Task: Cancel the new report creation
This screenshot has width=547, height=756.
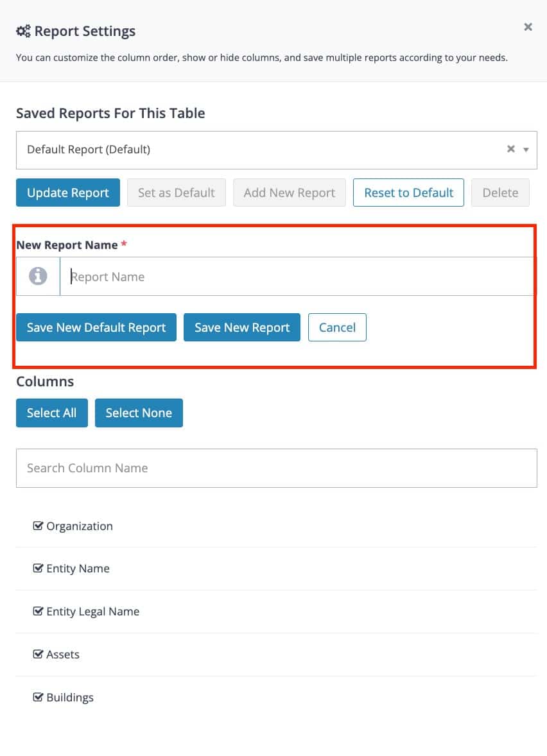Action: tap(337, 327)
